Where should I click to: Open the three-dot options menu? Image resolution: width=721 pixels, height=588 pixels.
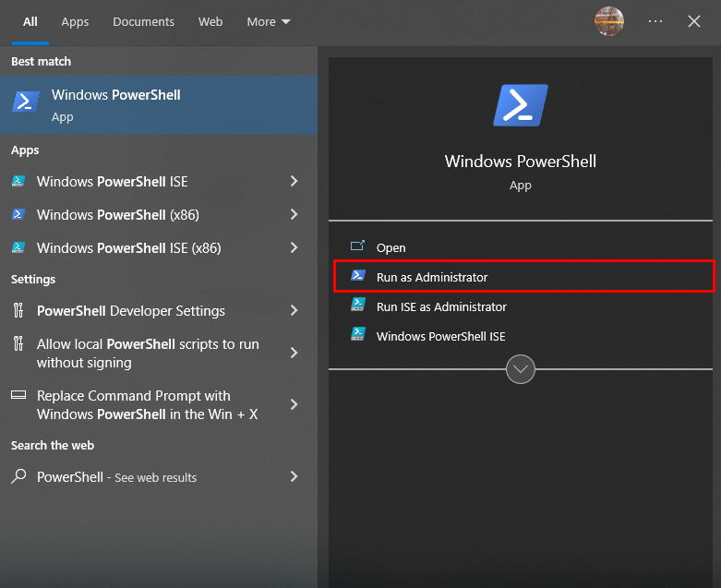click(x=655, y=21)
